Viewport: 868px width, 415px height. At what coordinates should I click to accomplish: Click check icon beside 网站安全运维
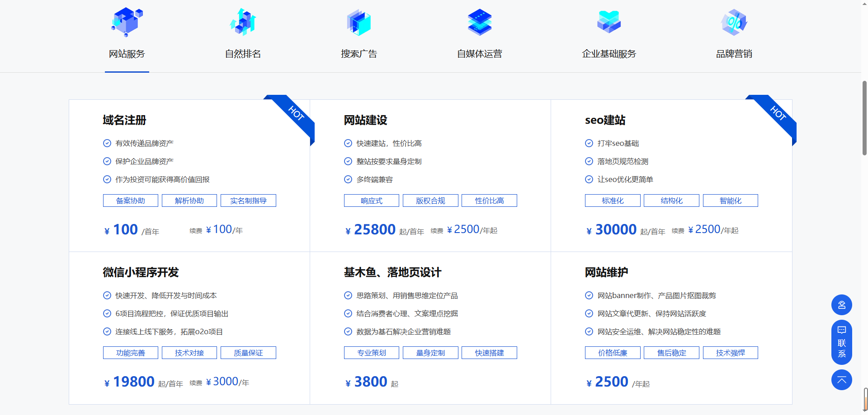(589, 331)
